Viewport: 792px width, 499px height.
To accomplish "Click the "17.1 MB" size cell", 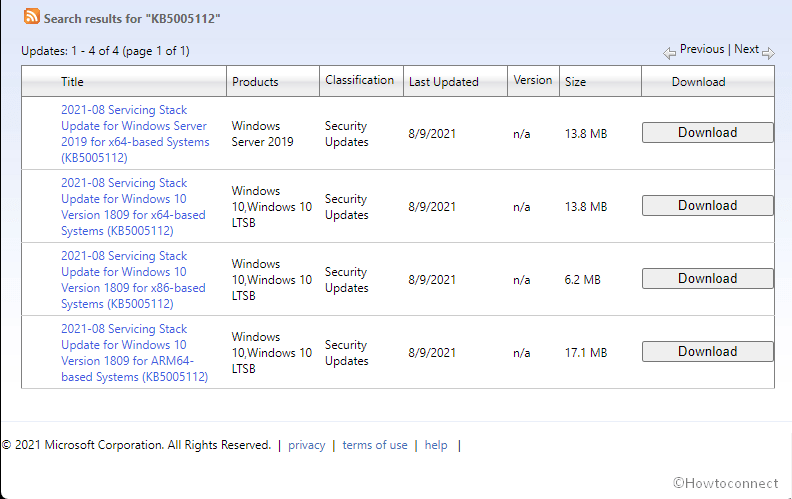I will point(586,353).
